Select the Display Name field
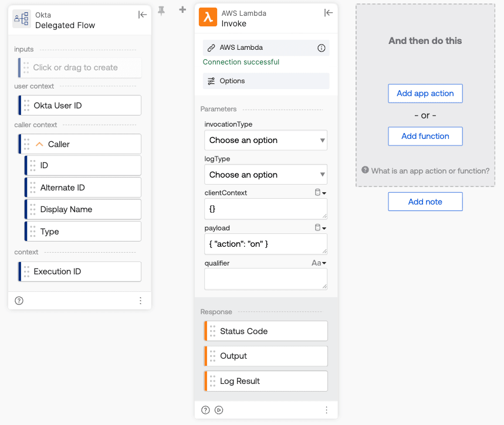Viewport: 504px width, 425px height. (83, 209)
